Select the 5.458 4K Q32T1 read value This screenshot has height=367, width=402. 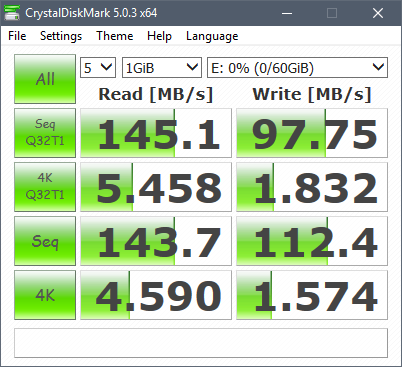coord(156,187)
